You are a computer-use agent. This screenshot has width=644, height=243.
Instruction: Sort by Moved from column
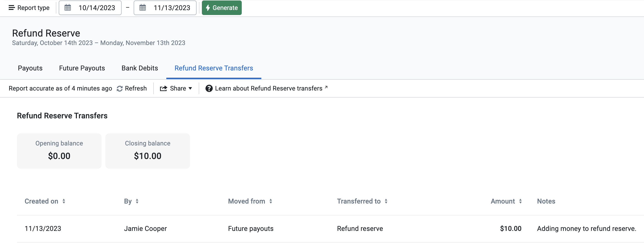(250, 201)
